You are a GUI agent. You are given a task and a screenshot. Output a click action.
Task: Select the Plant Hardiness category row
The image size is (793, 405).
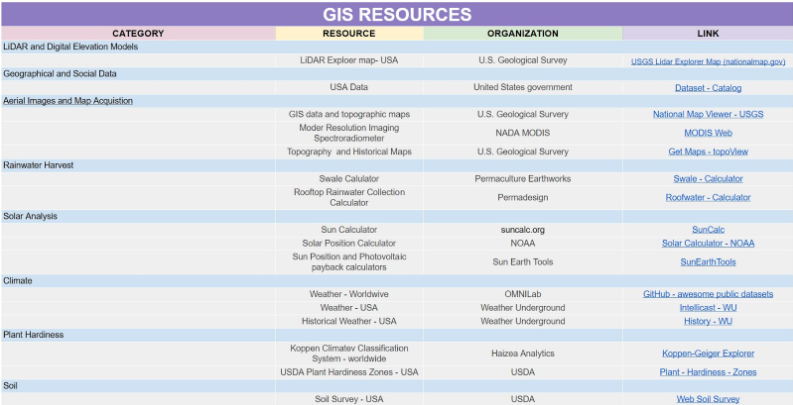397,335
